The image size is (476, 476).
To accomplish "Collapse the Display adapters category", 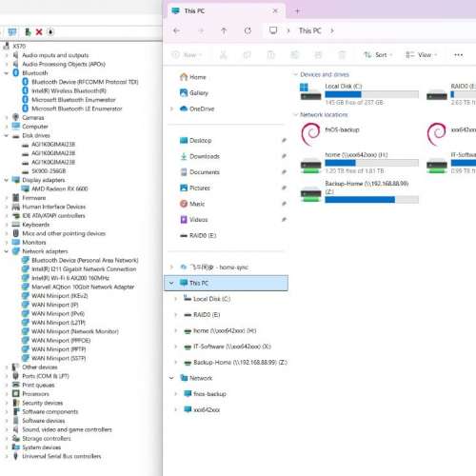I will click(x=6, y=180).
